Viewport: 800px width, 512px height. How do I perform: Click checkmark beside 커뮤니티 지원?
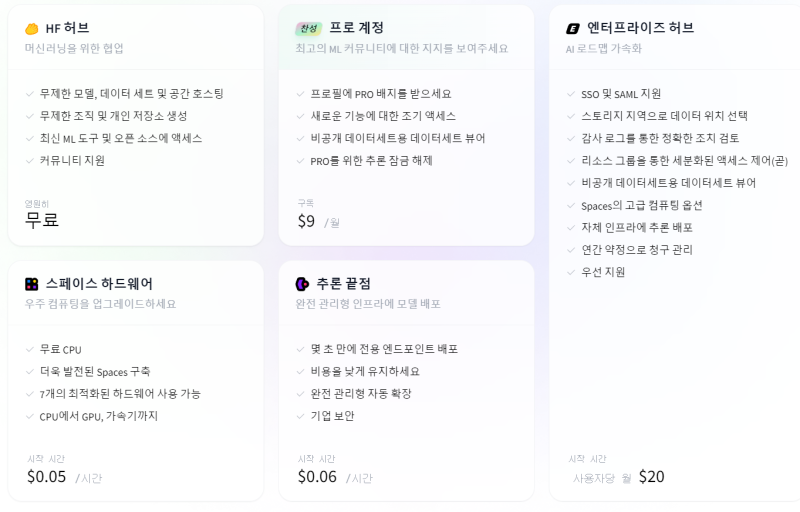tap(30, 160)
